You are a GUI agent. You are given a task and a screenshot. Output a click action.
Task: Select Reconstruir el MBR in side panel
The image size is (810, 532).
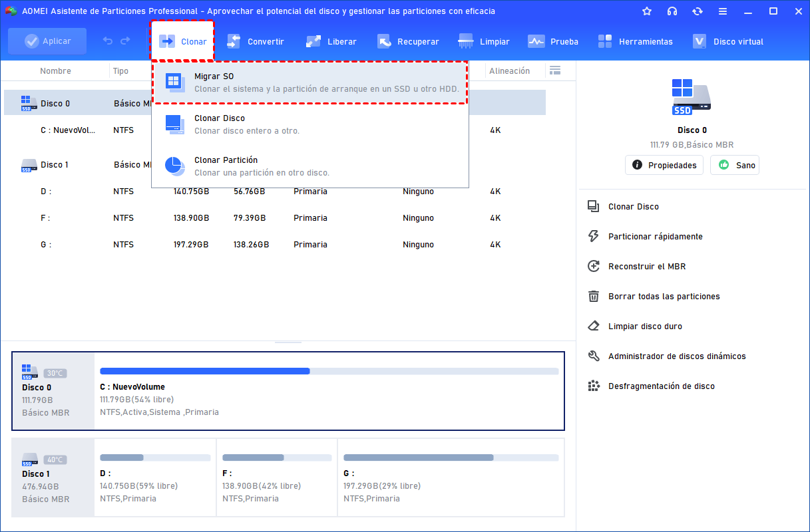point(646,267)
